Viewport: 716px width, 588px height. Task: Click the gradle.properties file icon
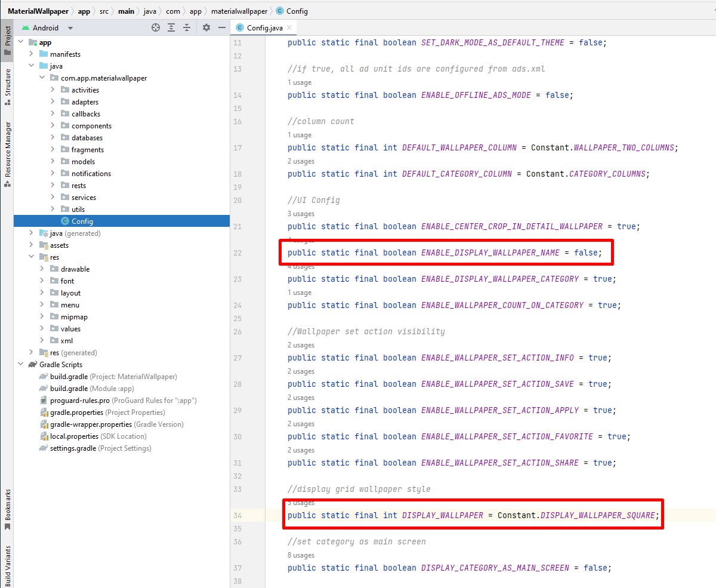(x=44, y=412)
